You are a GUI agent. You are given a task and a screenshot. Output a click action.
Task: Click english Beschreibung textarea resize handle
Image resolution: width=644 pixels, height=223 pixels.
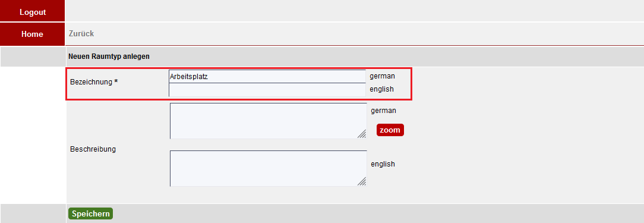(362, 181)
